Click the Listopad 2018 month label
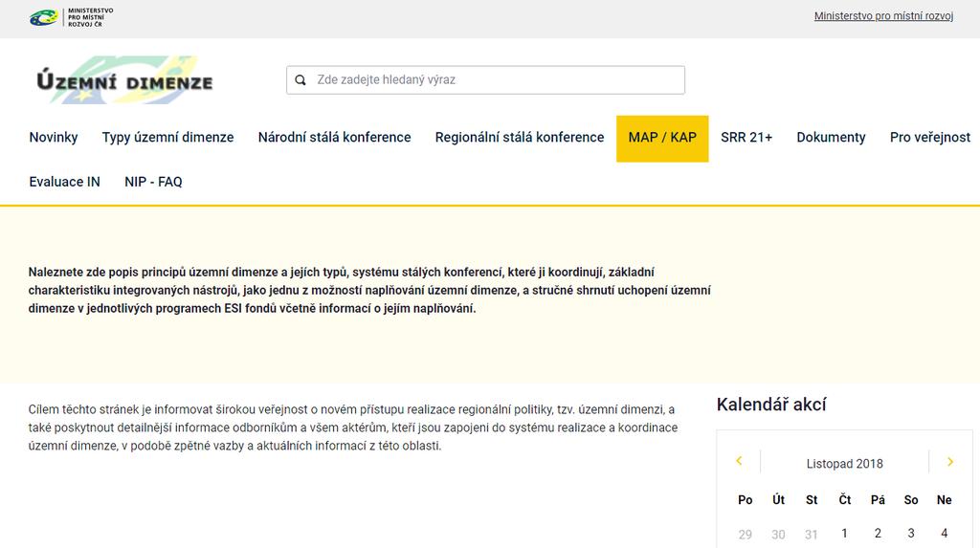Viewport: 980px width, 548px height. pyautogui.click(x=844, y=464)
